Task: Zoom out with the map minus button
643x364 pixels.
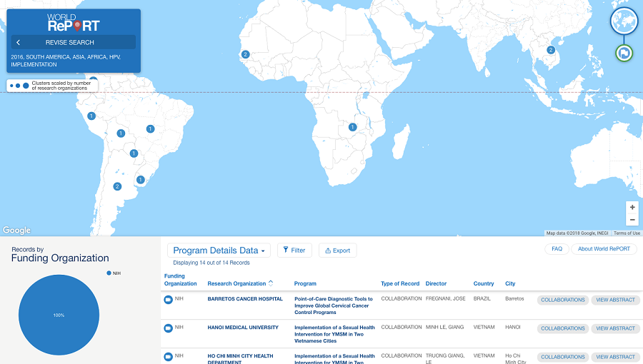Action: point(632,220)
